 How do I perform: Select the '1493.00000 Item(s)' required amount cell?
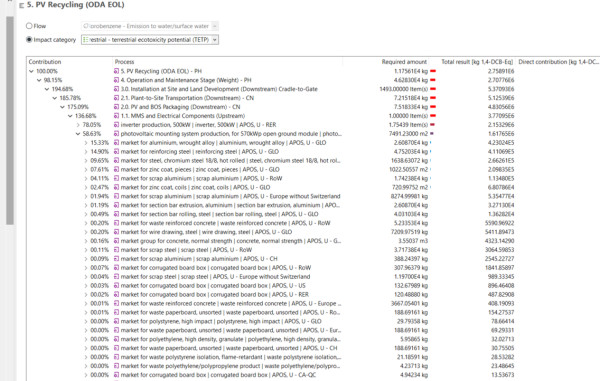click(x=404, y=89)
